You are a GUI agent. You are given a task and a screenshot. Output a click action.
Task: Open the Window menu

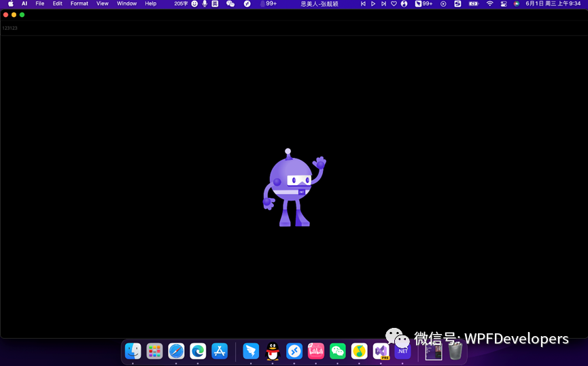(126, 4)
